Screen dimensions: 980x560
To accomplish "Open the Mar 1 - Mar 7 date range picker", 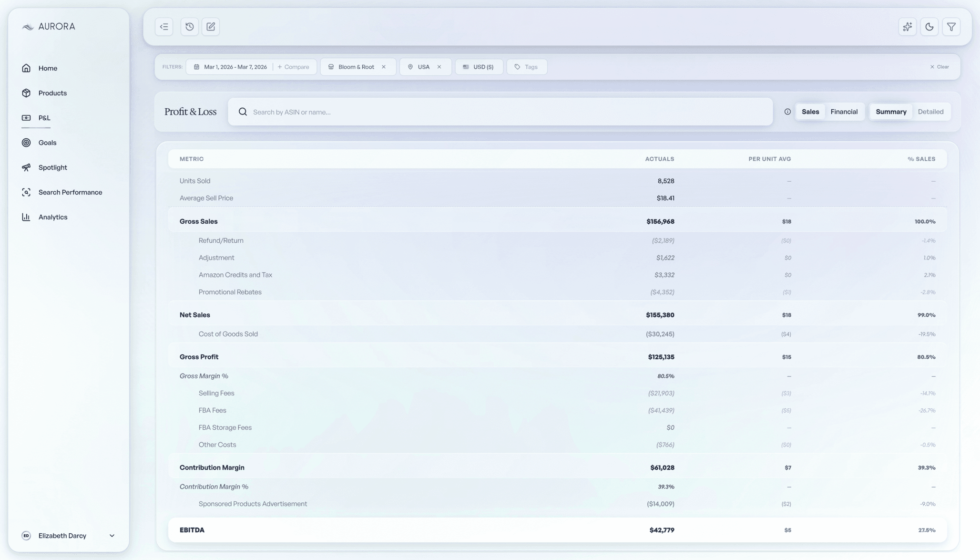I will point(235,67).
